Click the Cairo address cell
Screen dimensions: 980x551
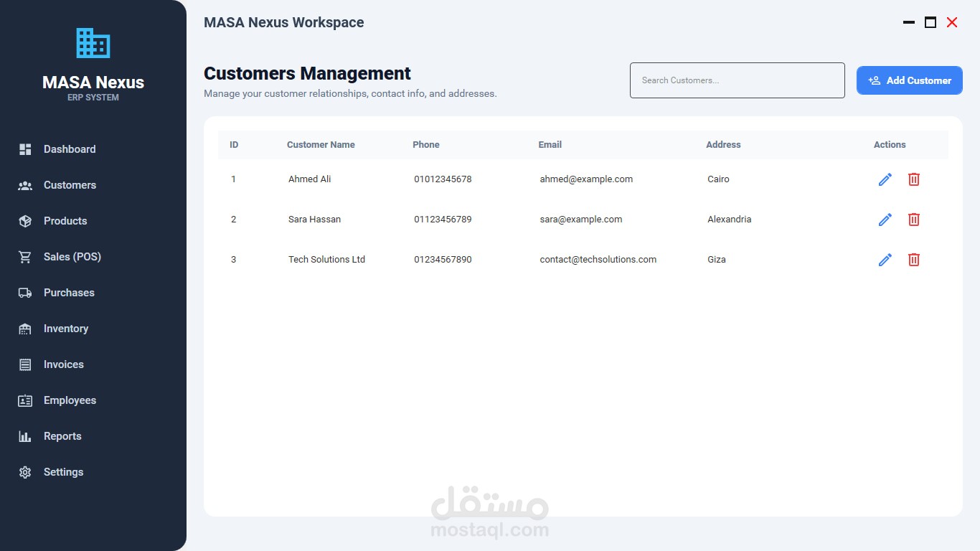[718, 179]
